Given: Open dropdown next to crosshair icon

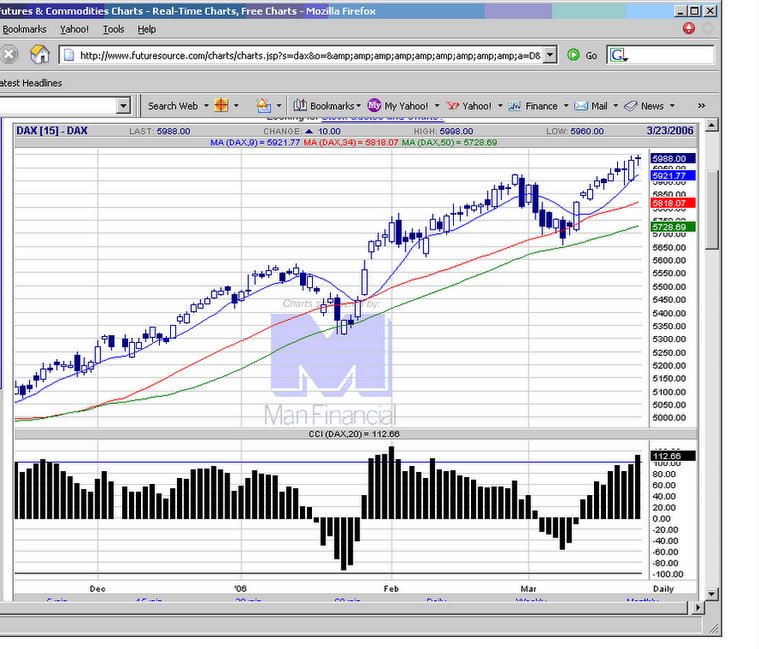Looking at the screenshot, I should point(236,106).
